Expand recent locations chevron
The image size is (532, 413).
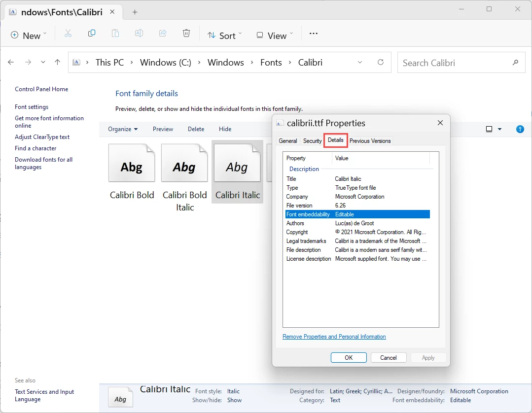(43, 63)
